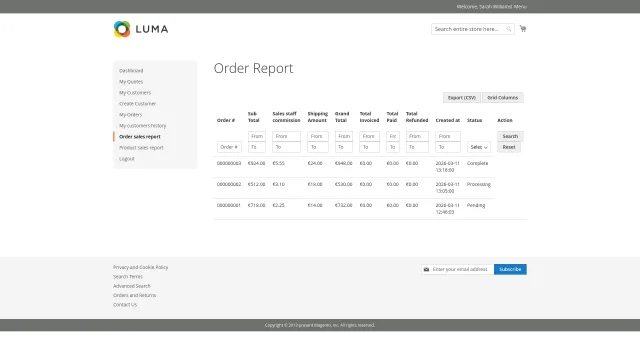
Task: Click the Status column header
Action: coord(474,120)
